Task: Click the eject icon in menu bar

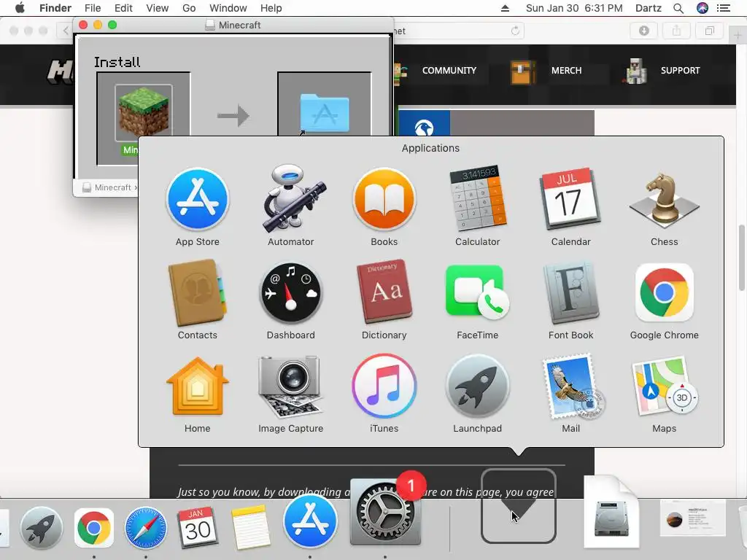Action: pos(505,8)
